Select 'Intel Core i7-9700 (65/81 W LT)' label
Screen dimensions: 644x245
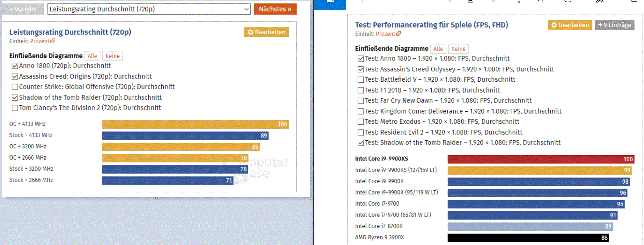393,215
